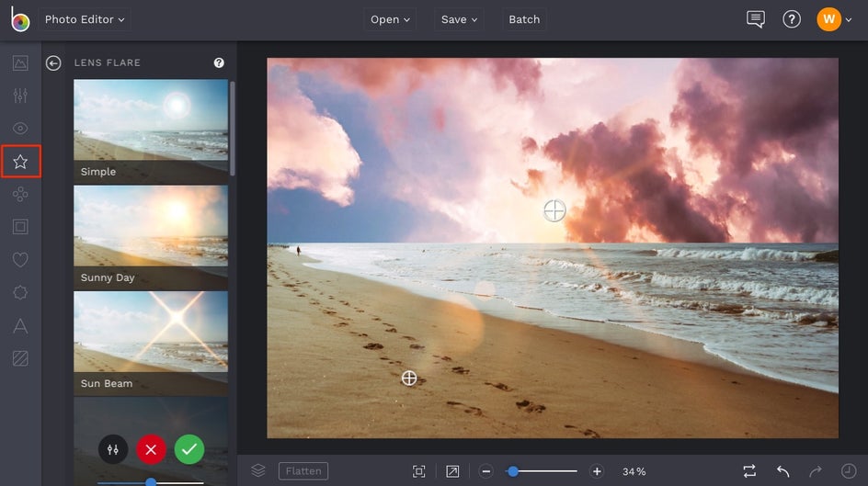Click the Undo arrow
The height and width of the screenshot is (486, 868).
tap(782, 471)
